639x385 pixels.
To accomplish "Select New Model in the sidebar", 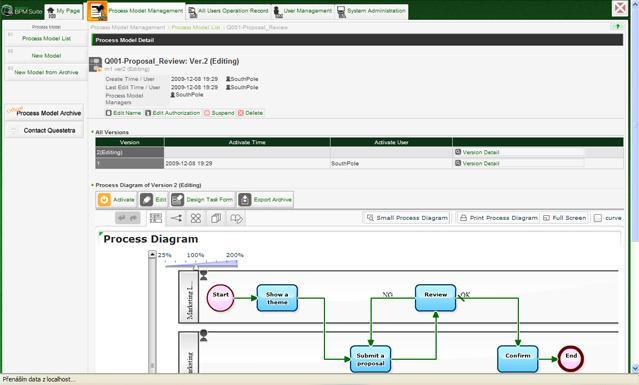I will [46, 55].
